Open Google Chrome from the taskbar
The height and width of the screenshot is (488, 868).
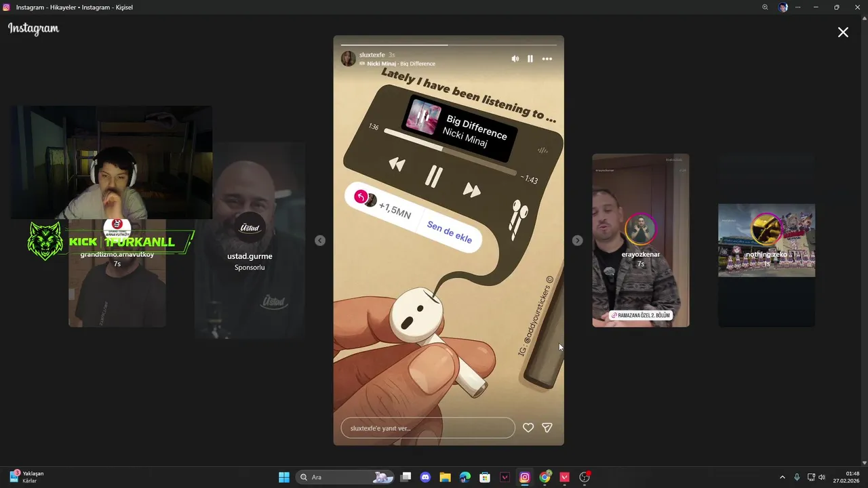point(545,477)
